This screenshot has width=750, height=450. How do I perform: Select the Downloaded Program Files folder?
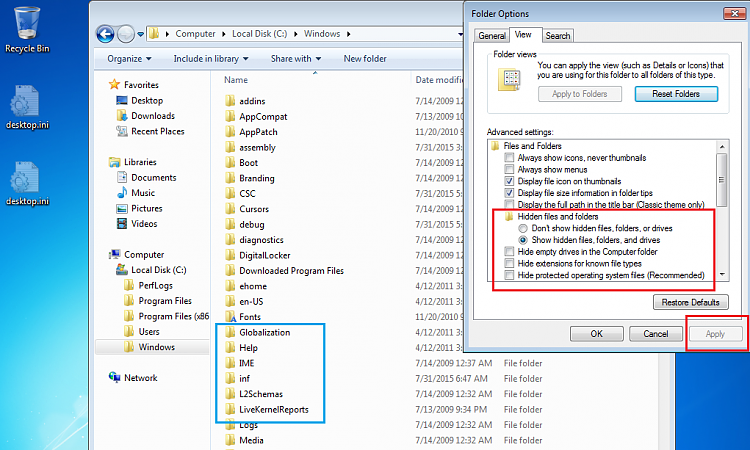point(291,271)
